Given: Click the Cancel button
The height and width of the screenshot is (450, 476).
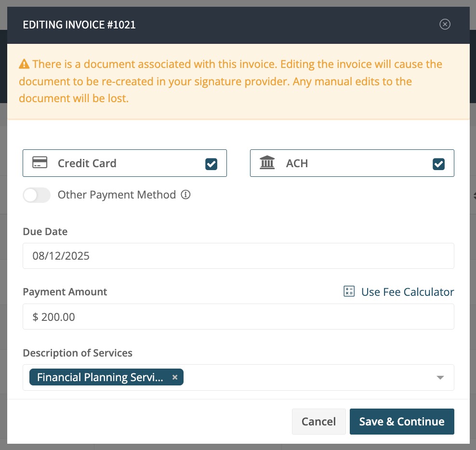Looking at the screenshot, I should click(x=319, y=422).
